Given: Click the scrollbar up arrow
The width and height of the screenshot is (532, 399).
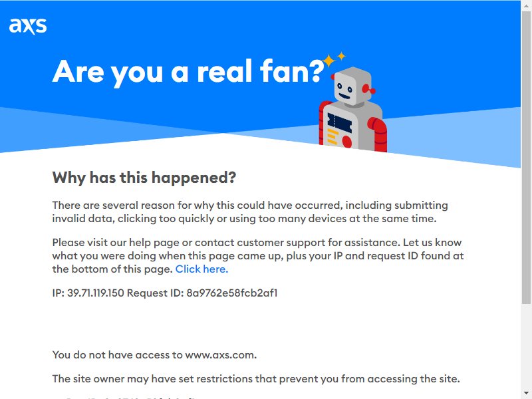Looking at the screenshot, I should pos(526,5).
